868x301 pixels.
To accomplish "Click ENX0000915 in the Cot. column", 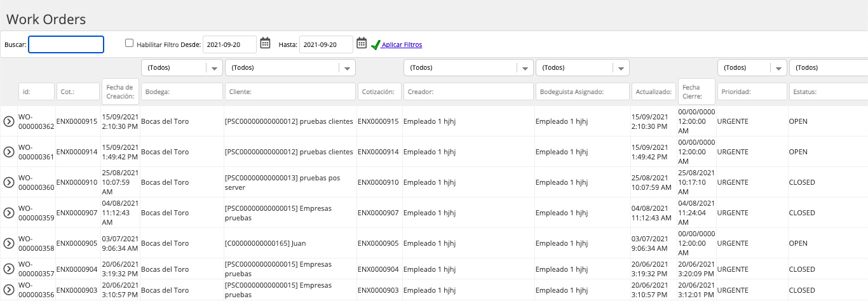I will [x=77, y=121].
